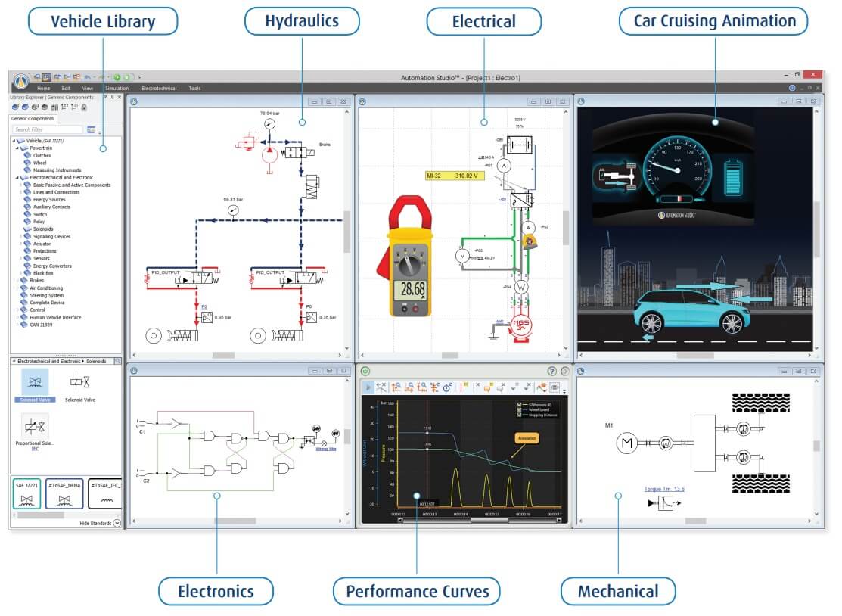
Task: Expand the Brakes tree node
Action: tap(17, 280)
